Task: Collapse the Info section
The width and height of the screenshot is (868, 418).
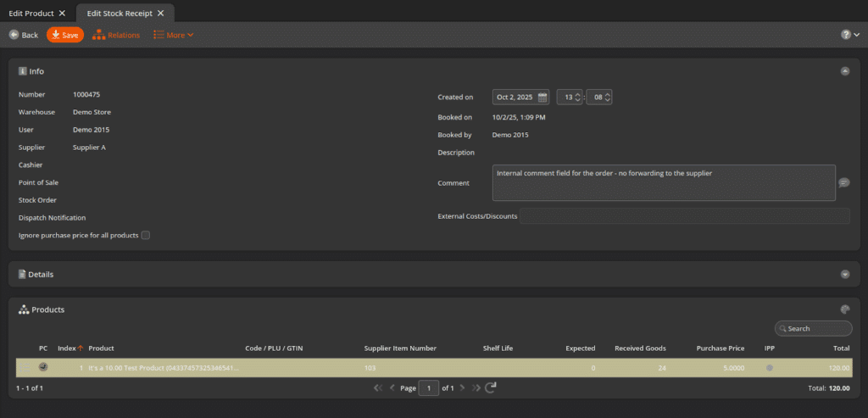Action: (844, 71)
